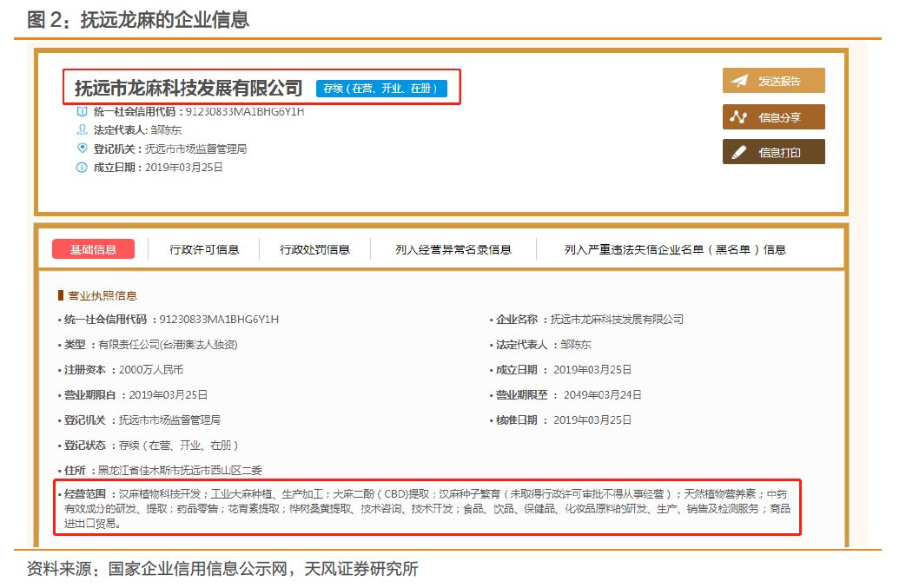Screen dimensions: 906x588
Task: Click the share graph icon on 信息分享
Action: (738, 117)
